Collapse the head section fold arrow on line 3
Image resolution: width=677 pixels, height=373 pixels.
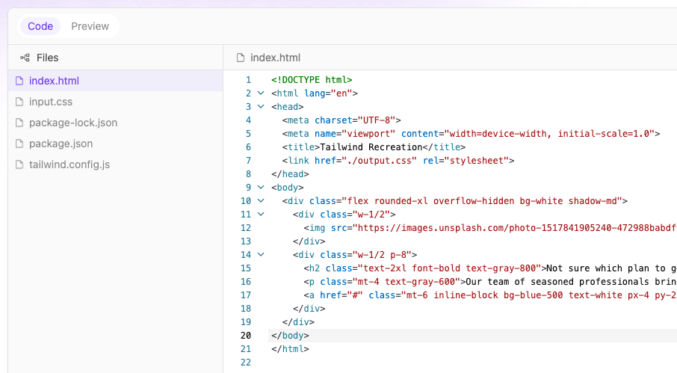[x=261, y=106]
